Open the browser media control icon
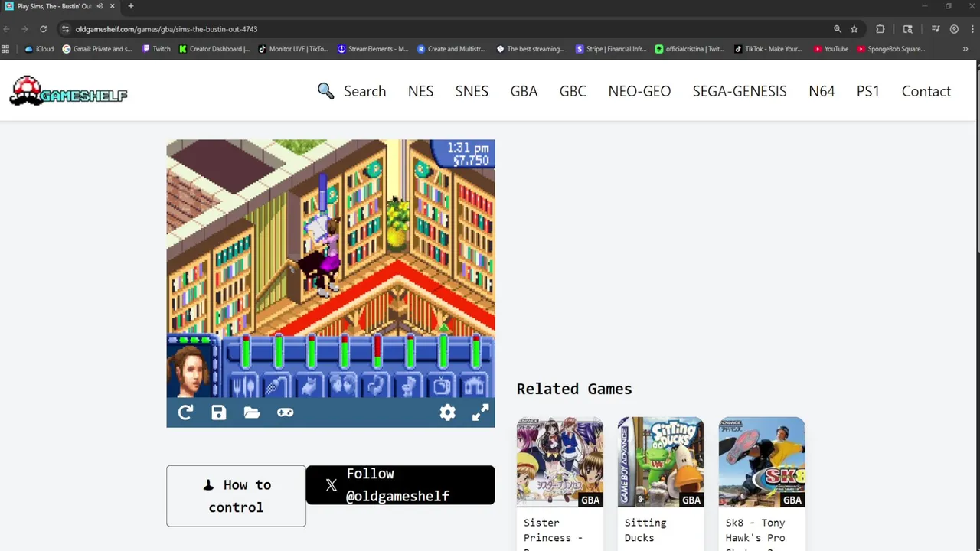Screen dimensions: 980x551 click(x=936, y=29)
